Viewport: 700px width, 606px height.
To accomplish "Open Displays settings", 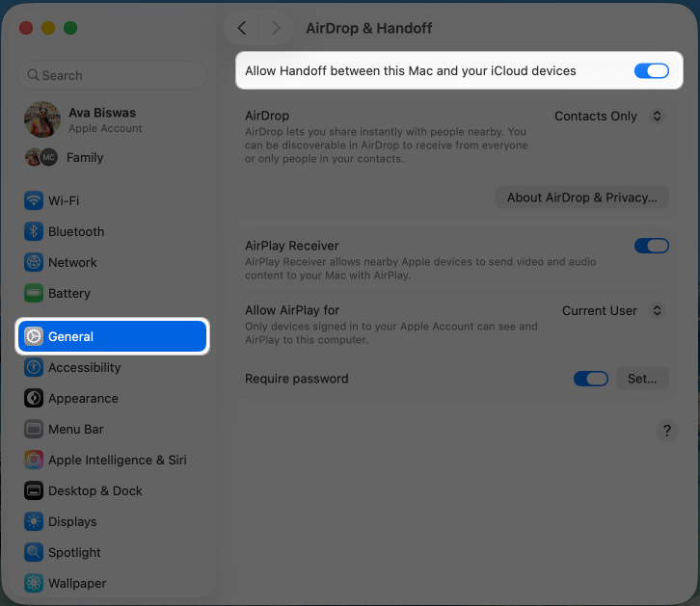I will pyautogui.click(x=112, y=521).
